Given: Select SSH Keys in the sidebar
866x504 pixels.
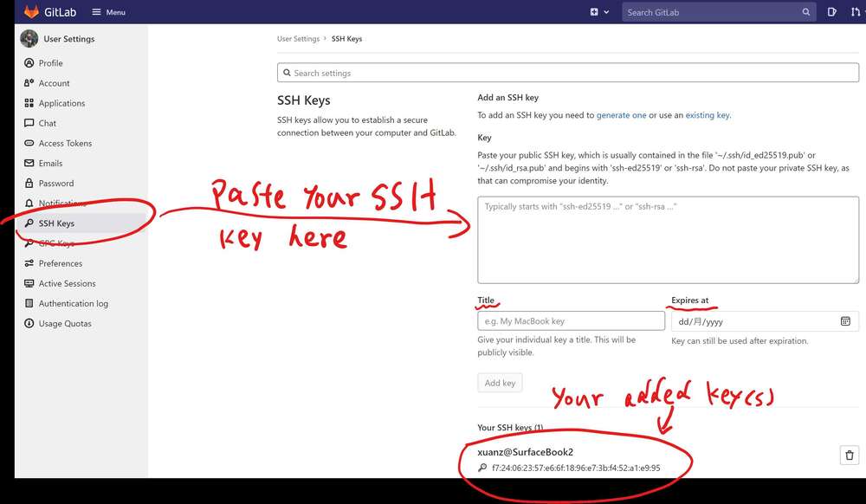Looking at the screenshot, I should [x=56, y=223].
